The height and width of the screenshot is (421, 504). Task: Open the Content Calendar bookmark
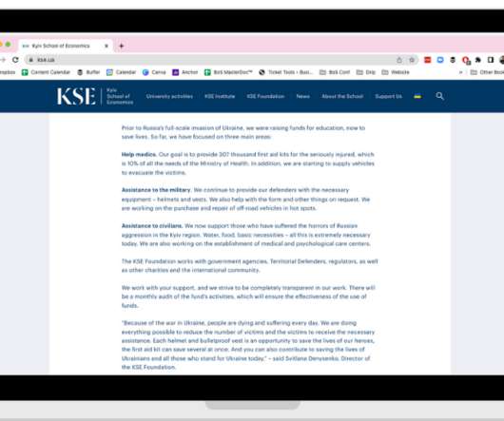click(x=46, y=72)
